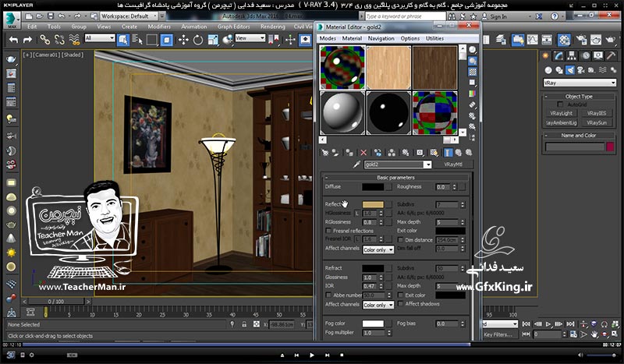Open the Create tab in Command Panel
This screenshot has height=364, width=624.
click(x=545, y=56)
